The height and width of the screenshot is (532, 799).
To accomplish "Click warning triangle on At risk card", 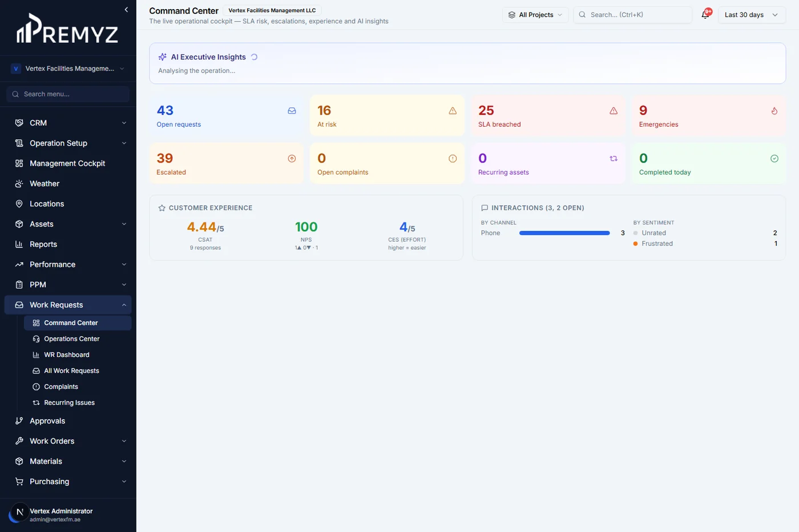I will (x=453, y=111).
